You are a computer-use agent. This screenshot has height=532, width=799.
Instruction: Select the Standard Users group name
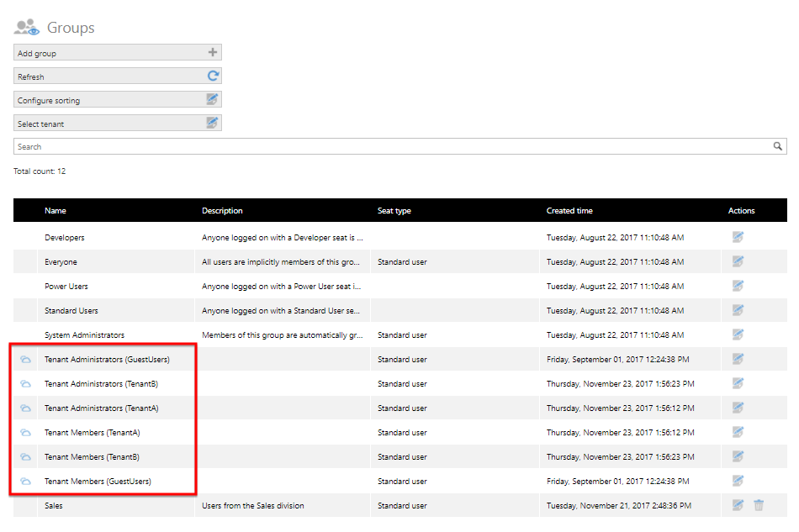click(71, 311)
